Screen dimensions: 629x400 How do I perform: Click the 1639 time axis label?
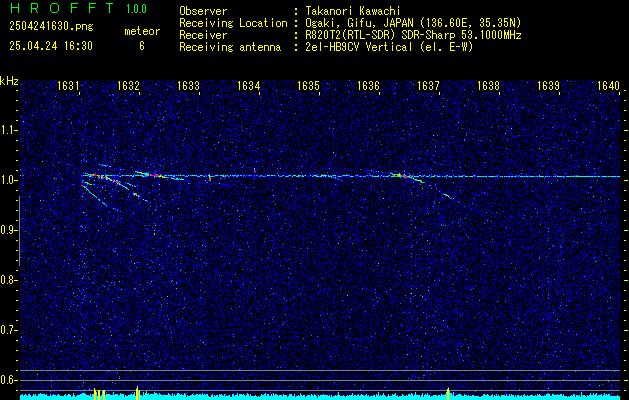click(548, 86)
